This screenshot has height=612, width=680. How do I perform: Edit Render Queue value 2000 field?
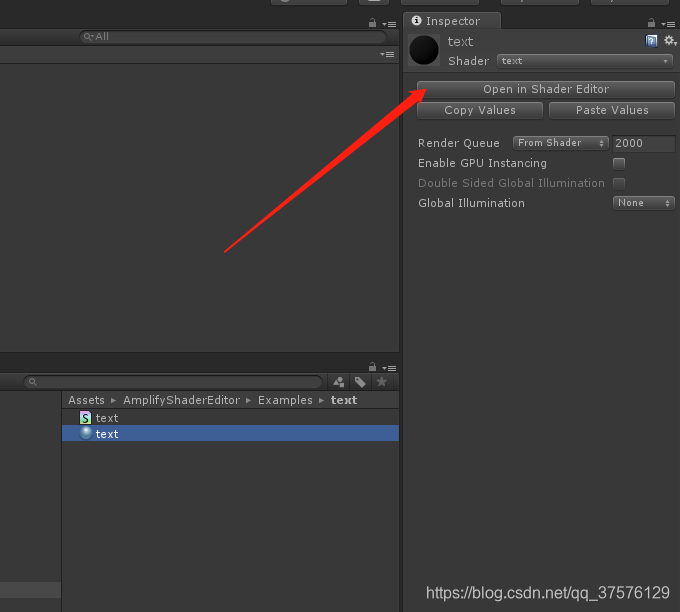pyautogui.click(x=644, y=144)
